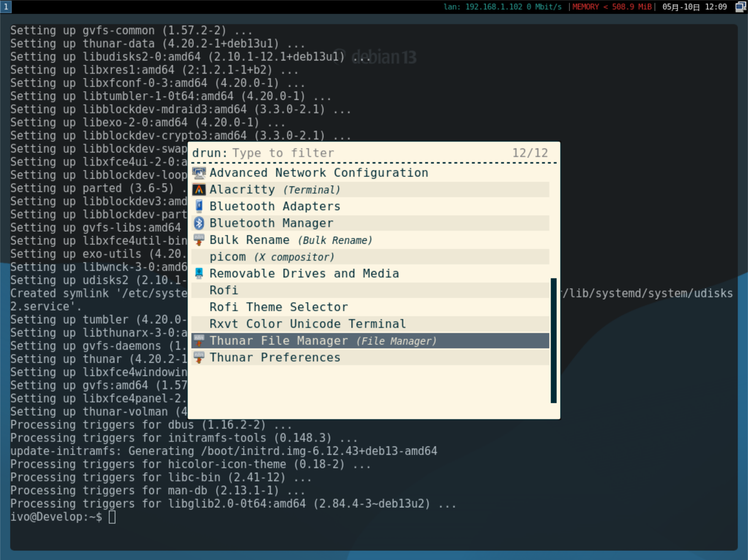This screenshot has width=748, height=560.
Task: Click the top-right panel tray icon
Action: point(741,7)
